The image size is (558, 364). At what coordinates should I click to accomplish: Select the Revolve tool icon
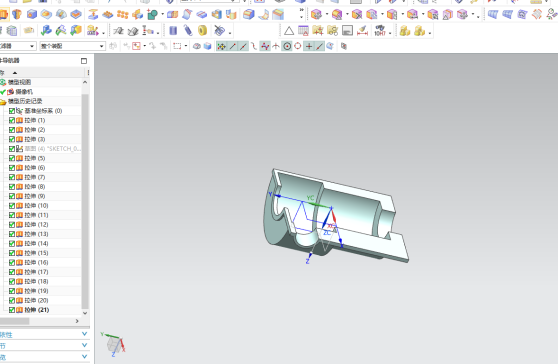pyautogui.click(x=17, y=14)
